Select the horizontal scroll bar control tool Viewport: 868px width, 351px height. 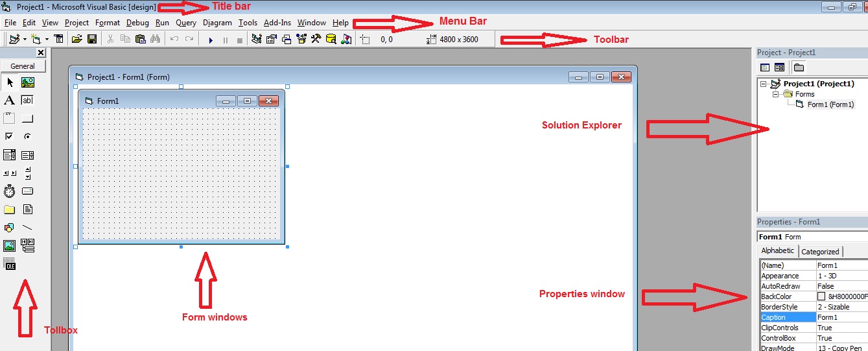[10, 173]
